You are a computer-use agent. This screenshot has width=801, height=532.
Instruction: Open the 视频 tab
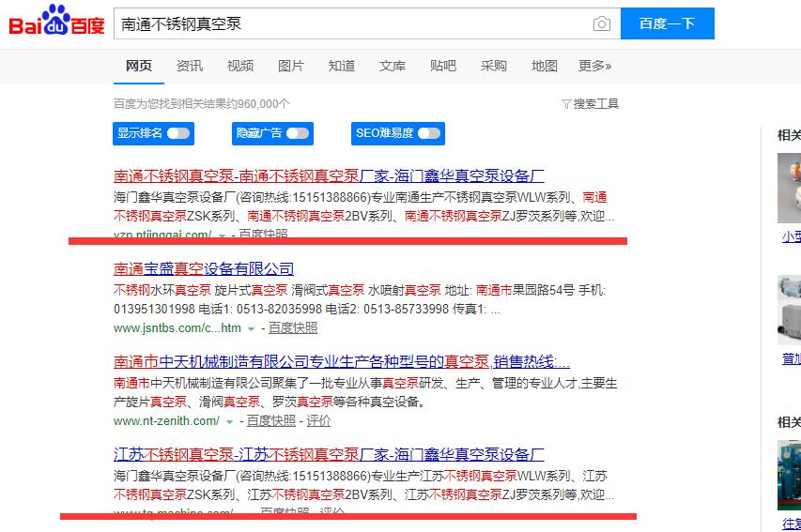tap(240, 66)
